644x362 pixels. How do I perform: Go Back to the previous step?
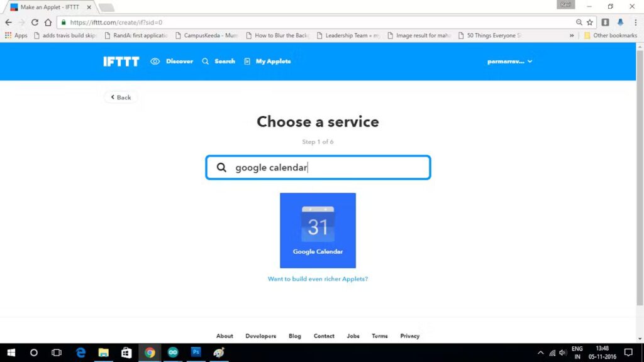point(121,97)
